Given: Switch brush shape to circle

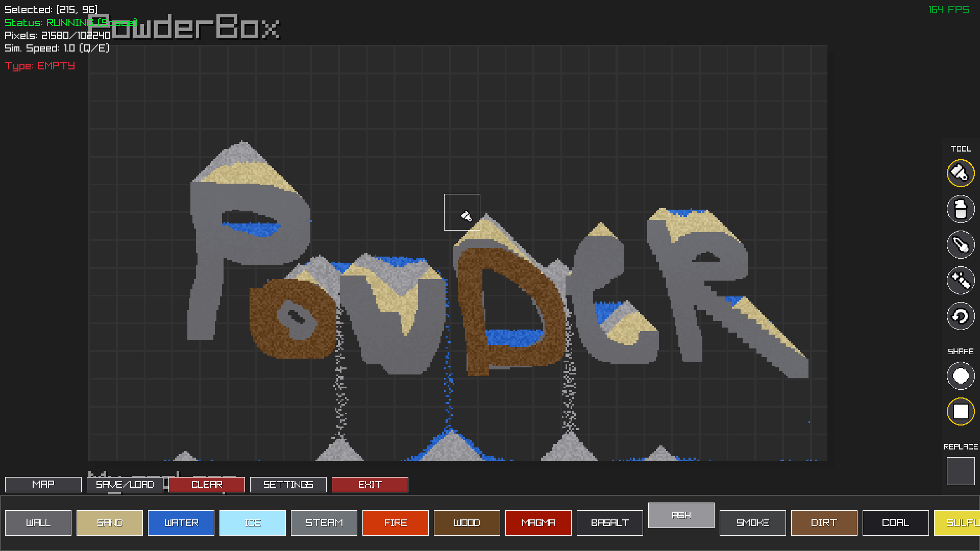Looking at the screenshot, I should point(960,376).
